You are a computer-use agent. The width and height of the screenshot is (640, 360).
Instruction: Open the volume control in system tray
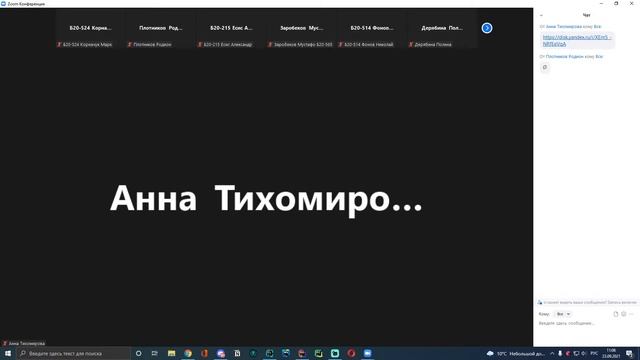[584, 353]
